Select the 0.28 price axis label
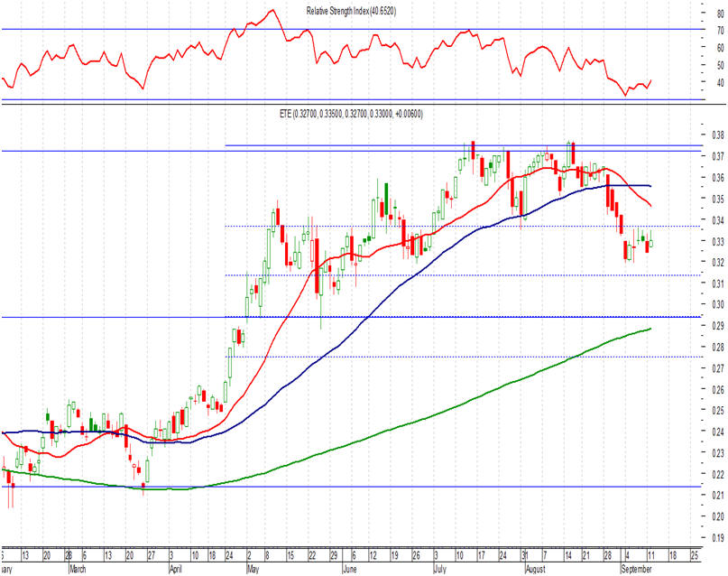This screenshot has width=728, height=576. 718,347
